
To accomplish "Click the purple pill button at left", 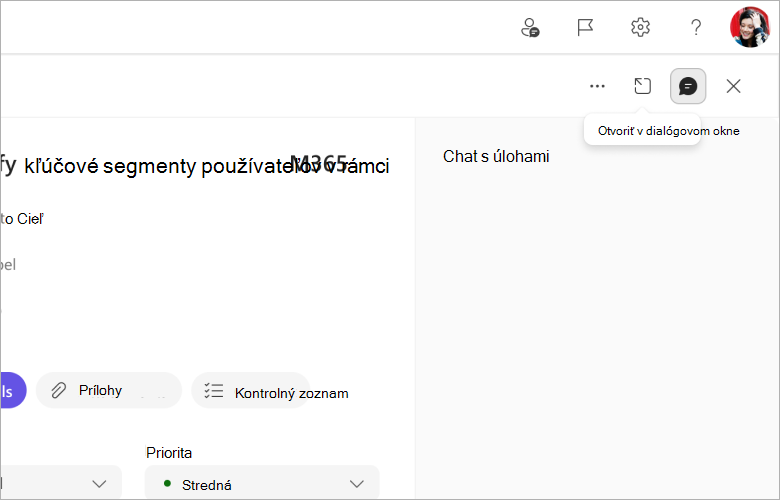I will (x=13, y=390).
